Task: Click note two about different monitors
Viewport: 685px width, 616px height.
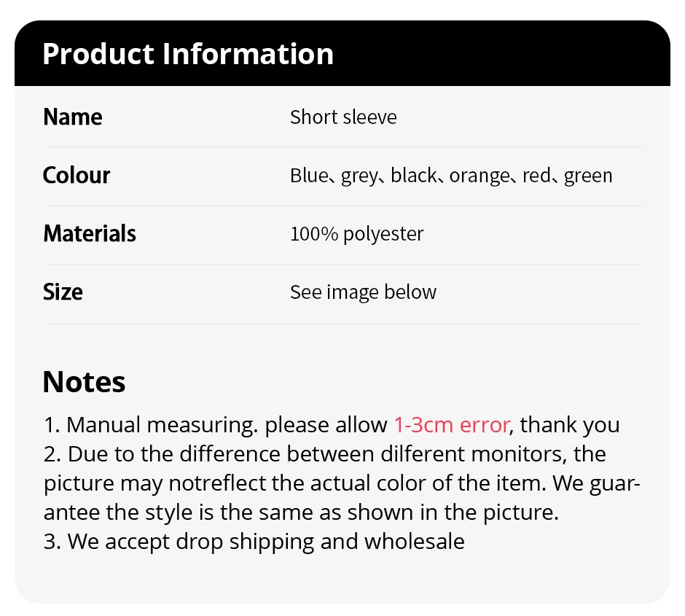Action: tap(342, 483)
